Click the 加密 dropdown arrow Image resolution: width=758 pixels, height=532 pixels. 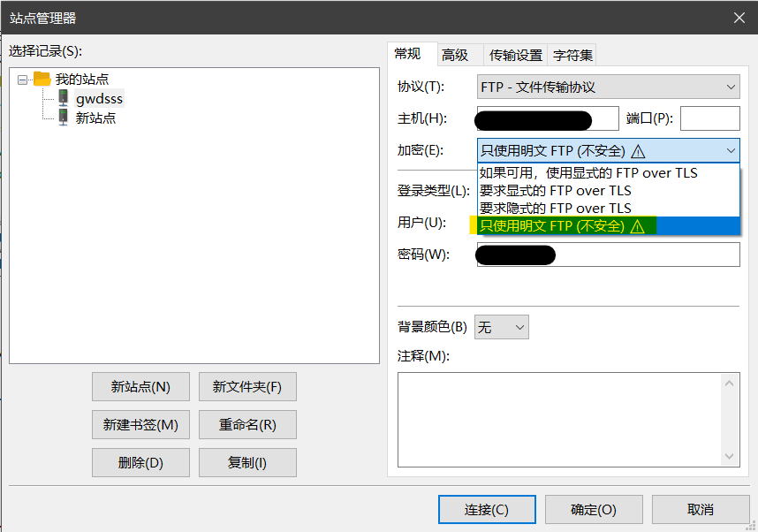click(731, 150)
